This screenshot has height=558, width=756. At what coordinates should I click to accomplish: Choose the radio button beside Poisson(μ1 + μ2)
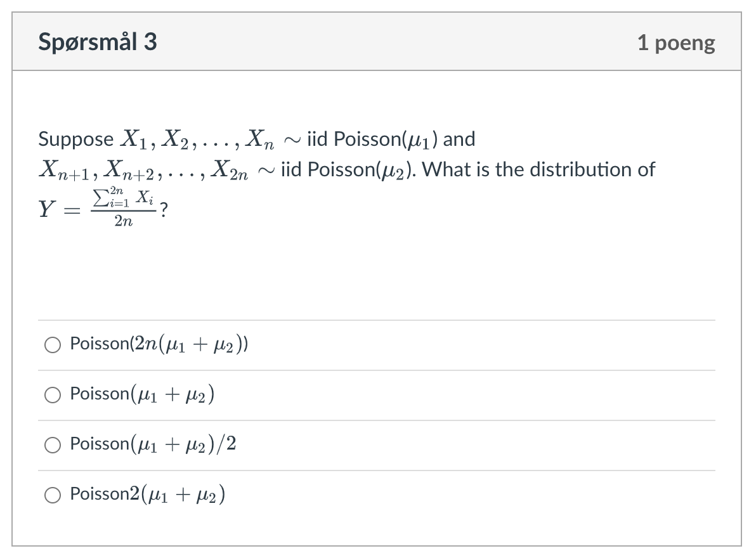point(53,395)
